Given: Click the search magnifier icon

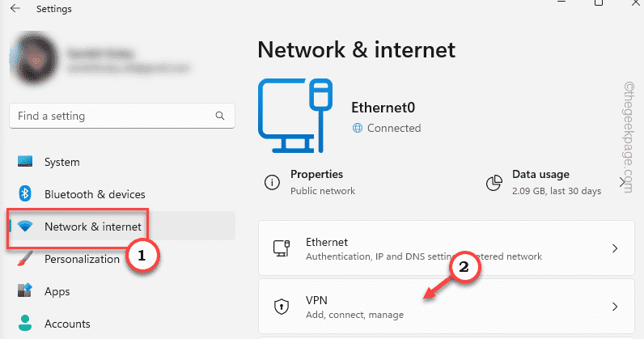Looking at the screenshot, I should click(219, 116).
